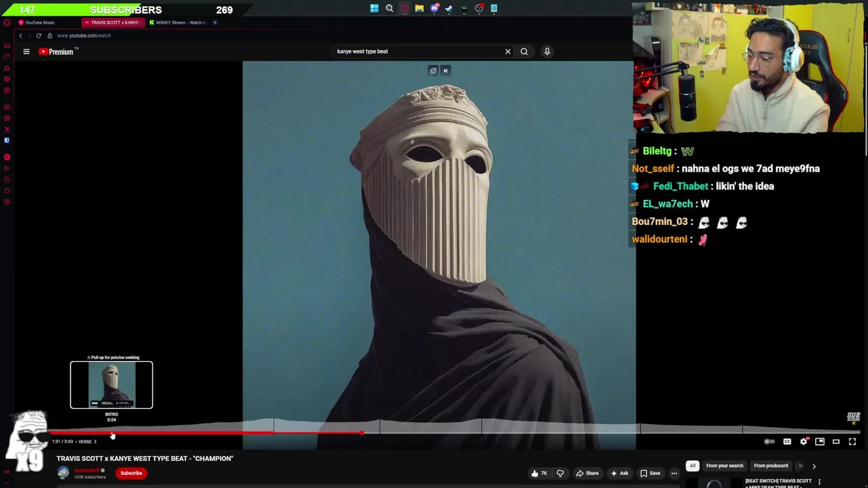Screen dimensions: 868x488
Task: Open more actions three-dot menu
Action: pos(674,473)
